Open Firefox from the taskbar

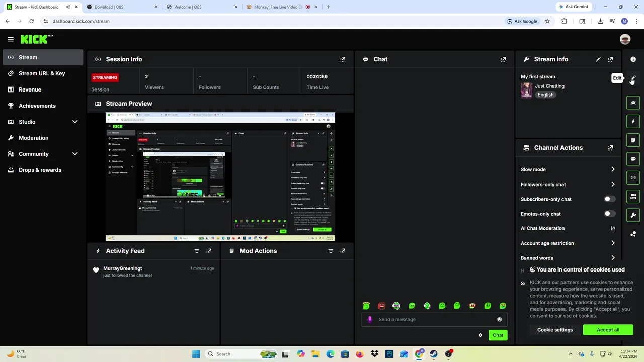point(359,354)
